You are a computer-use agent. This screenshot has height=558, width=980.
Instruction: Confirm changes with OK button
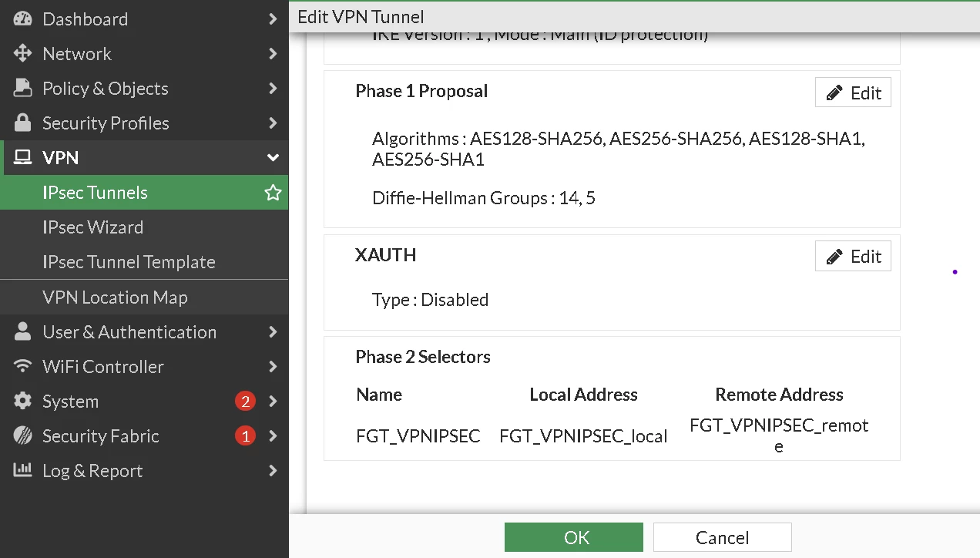click(x=574, y=537)
